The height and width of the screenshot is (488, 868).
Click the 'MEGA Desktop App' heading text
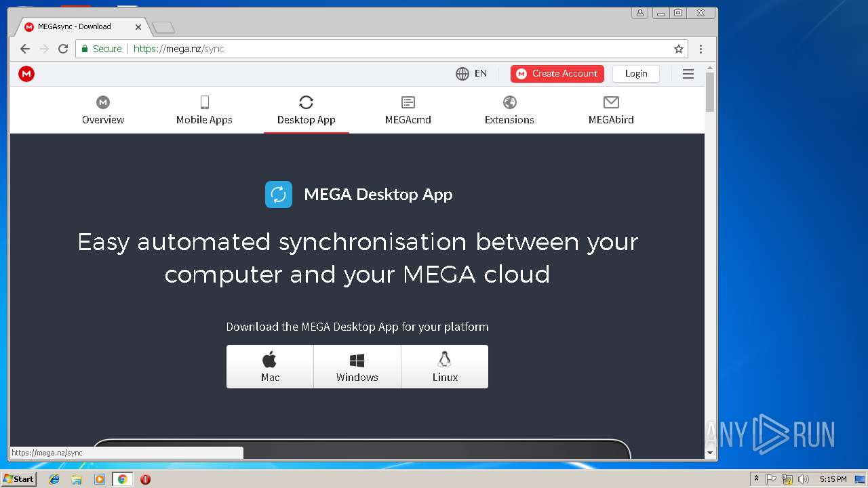tap(378, 195)
